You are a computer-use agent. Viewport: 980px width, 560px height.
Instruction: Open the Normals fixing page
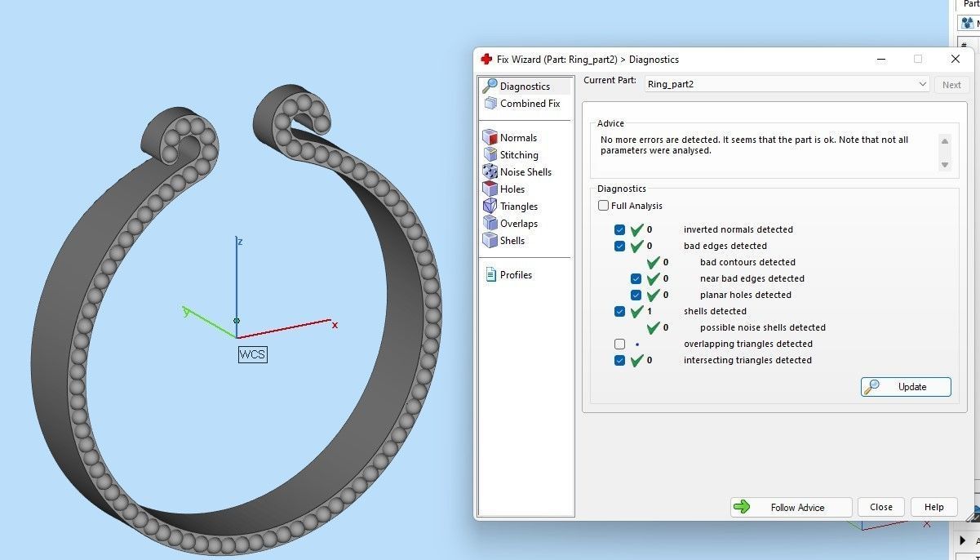(x=510, y=138)
